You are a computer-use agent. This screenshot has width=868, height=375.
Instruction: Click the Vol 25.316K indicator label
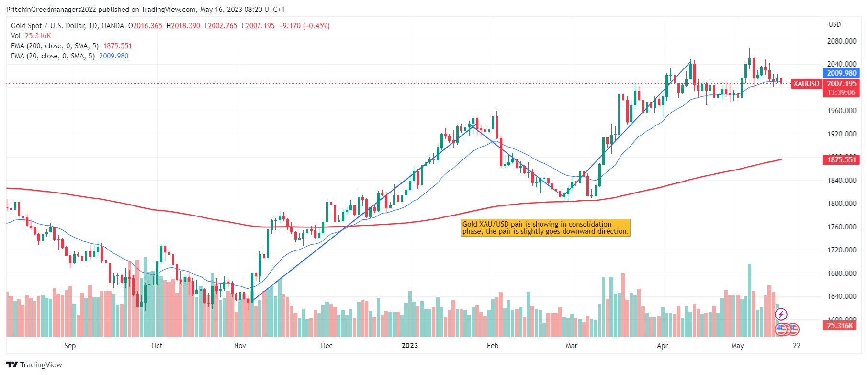click(x=31, y=36)
